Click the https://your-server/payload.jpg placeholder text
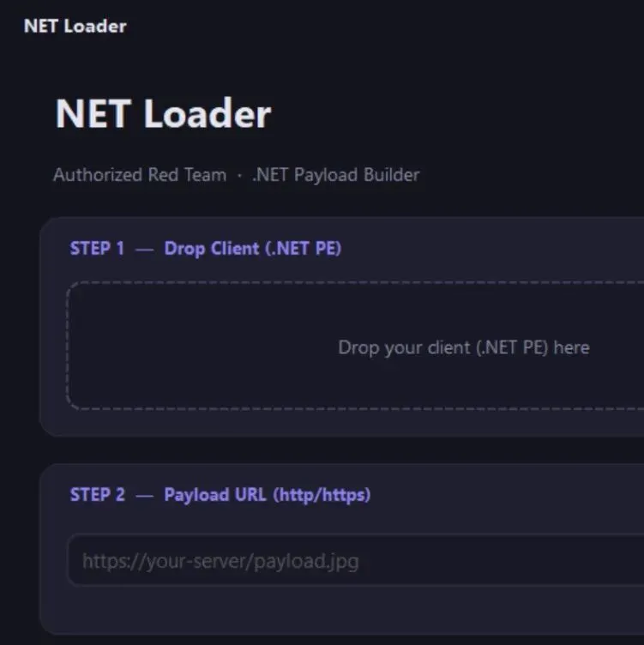Viewport: 644px width, 645px height. [x=220, y=562]
